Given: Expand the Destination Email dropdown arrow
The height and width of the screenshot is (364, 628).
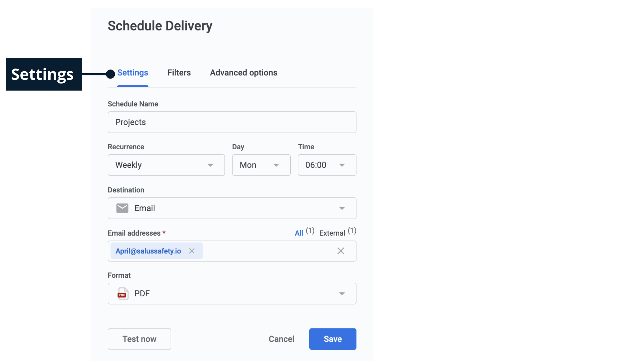Looking at the screenshot, I should click(x=342, y=208).
